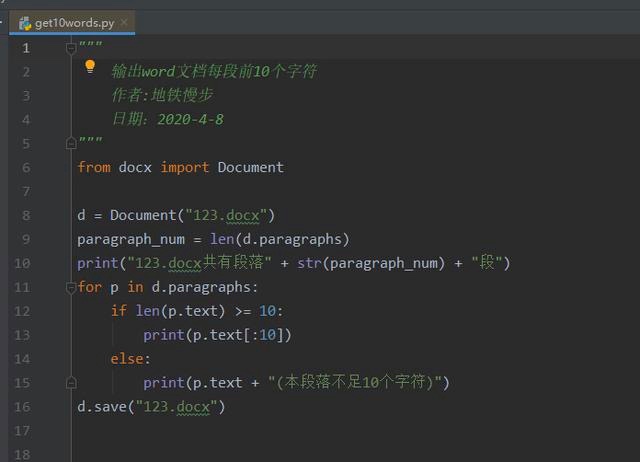Click the Python file icon on the tab
Image resolution: width=640 pixels, height=462 pixels.
pos(25,23)
